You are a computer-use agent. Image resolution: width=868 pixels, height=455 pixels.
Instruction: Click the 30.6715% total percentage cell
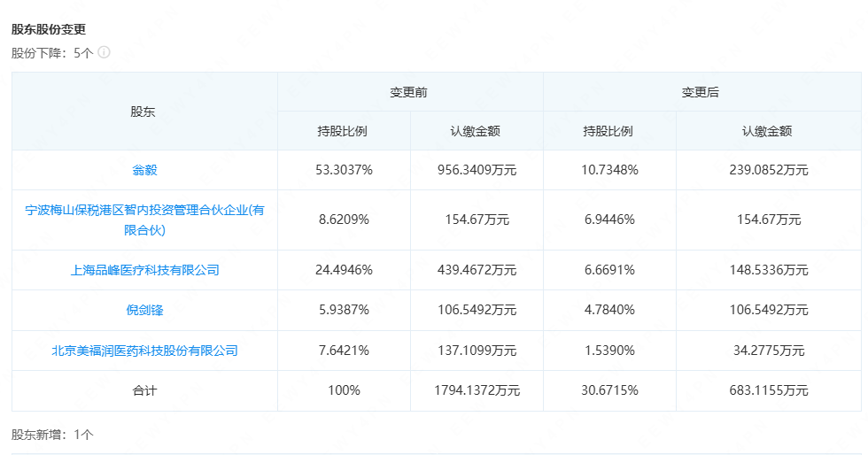(609, 390)
